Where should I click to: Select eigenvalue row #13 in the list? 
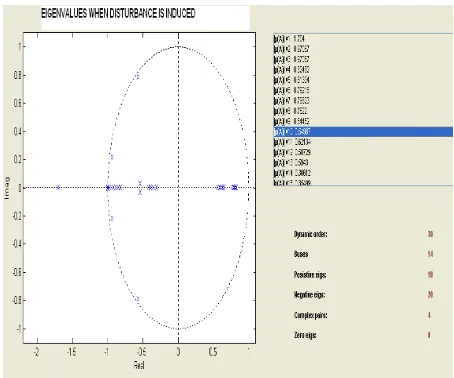363,163
